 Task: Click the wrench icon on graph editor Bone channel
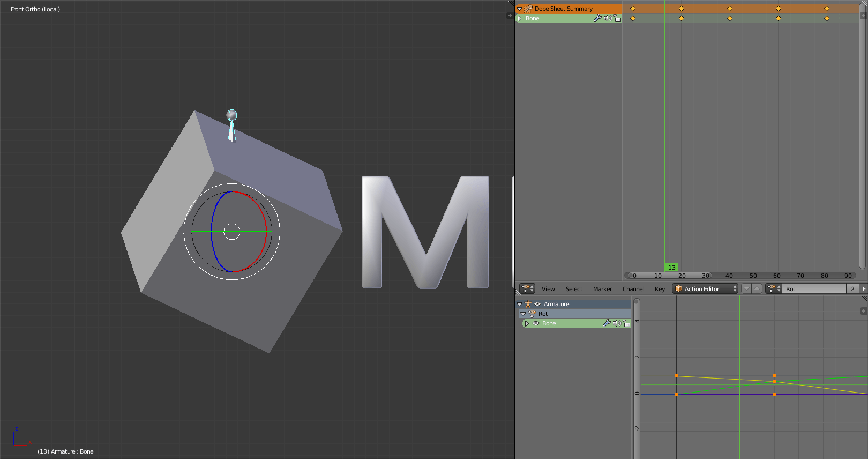tap(607, 323)
